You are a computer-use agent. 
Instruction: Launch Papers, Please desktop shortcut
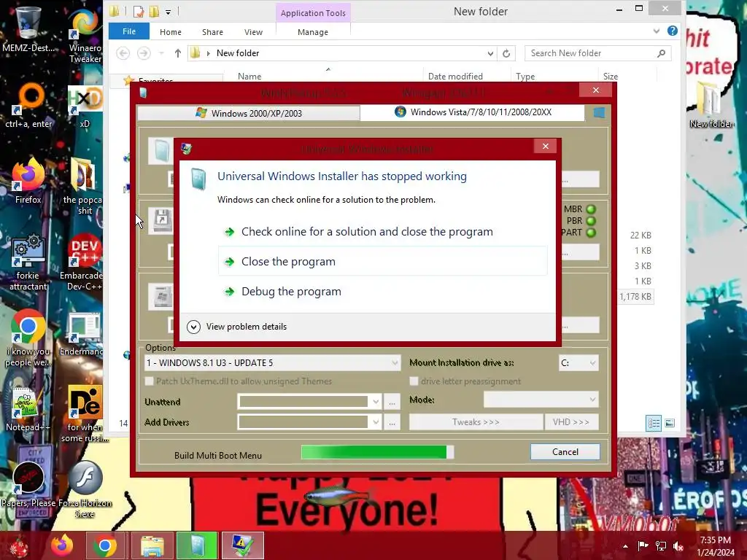[x=28, y=485]
